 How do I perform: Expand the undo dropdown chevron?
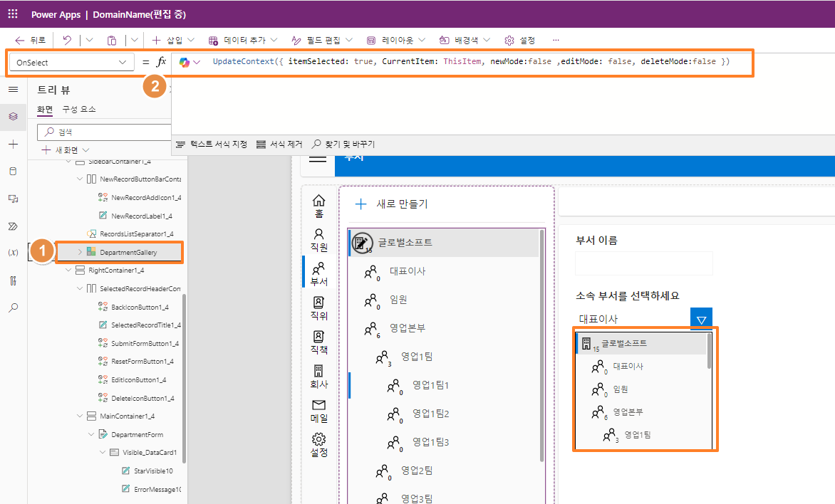point(89,40)
